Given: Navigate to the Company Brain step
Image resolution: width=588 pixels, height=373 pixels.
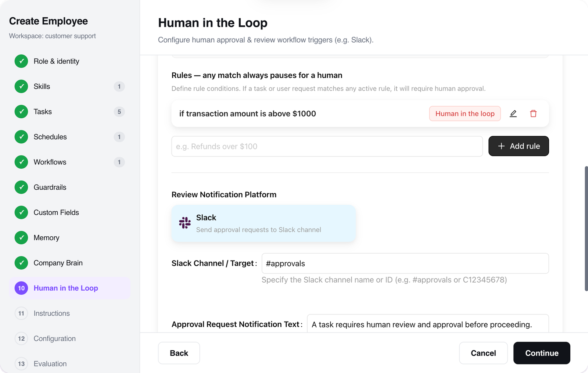Looking at the screenshot, I should (70, 263).
